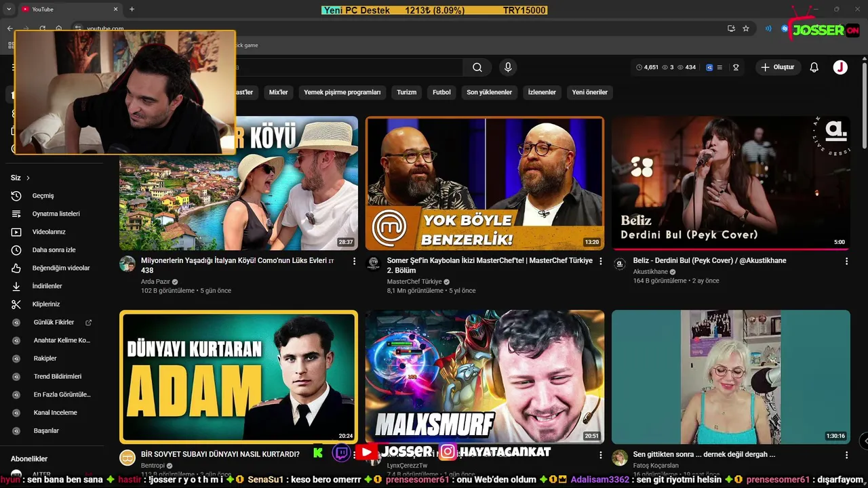Select Son yüklenenler chip
868x488 pixels.
click(x=490, y=92)
